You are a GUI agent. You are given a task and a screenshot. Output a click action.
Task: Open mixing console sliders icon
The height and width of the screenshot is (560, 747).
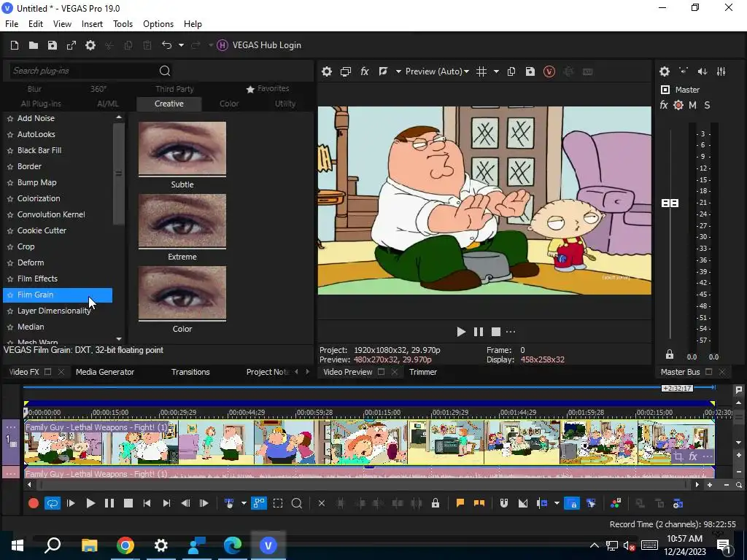coord(721,71)
